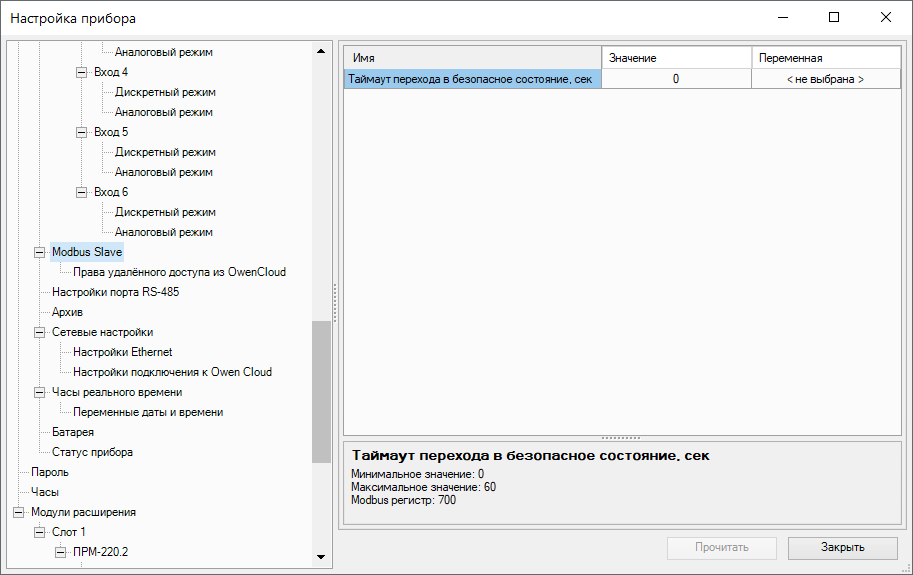The height and width of the screenshot is (575, 913).
Task: Collapse the Вход 5 tree node
Action: [x=82, y=132]
